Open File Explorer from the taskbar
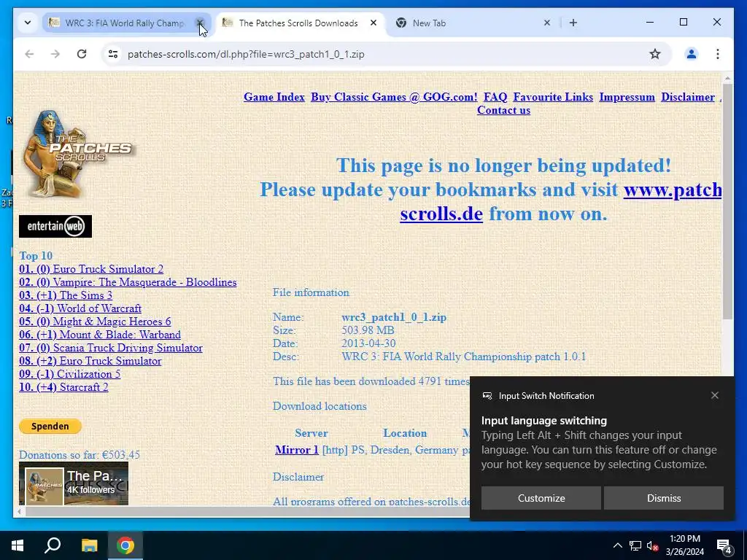The image size is (747, 560). (x=89, y=545)
